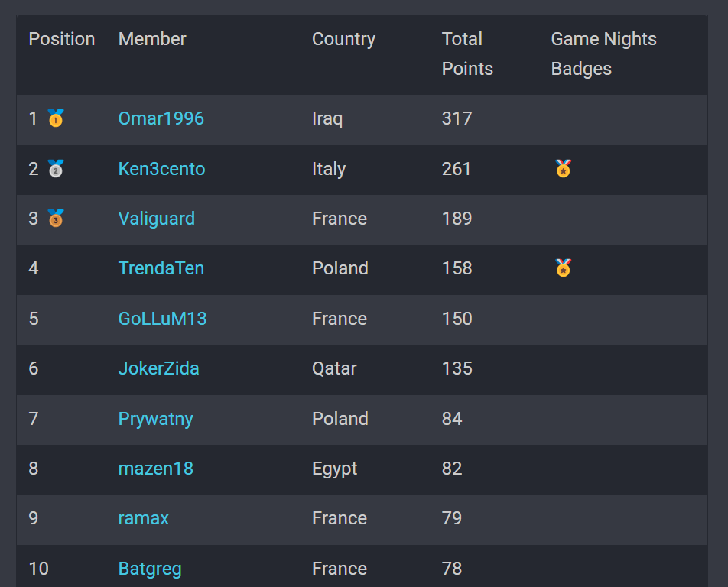Open the Ken3cento profile link
The image size is (728, 587).
tap(161, 169)
